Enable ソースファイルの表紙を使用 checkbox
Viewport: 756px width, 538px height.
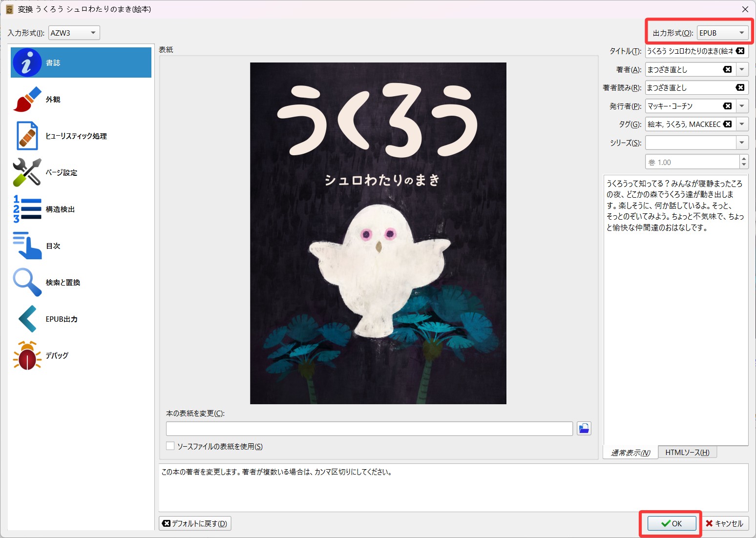tap(170, 446)
